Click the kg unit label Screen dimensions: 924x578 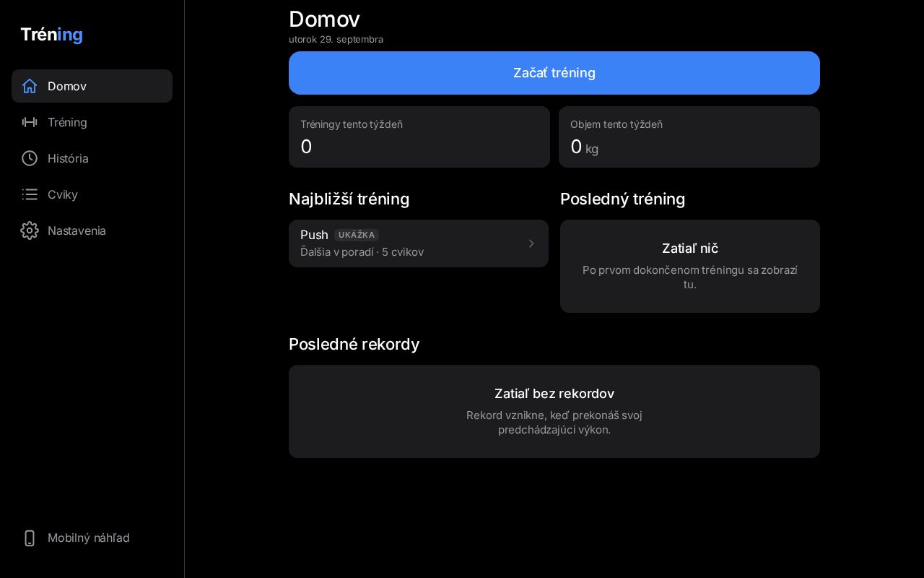click(x=592, y=150)
